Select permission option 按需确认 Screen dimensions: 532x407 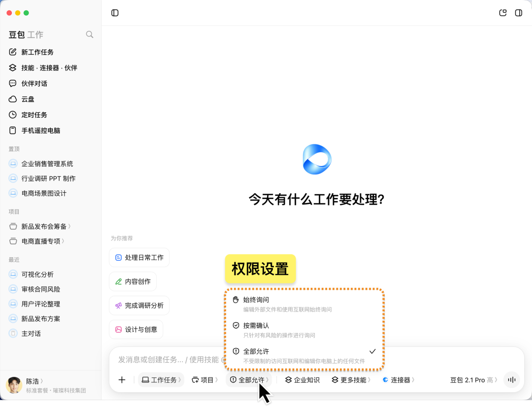(304, 330)
